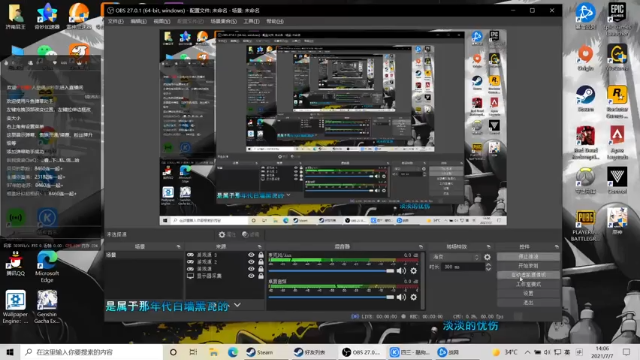Open the Tools menu in OBS
Viewport: 640px width, 360px height.
click(251, 21)
